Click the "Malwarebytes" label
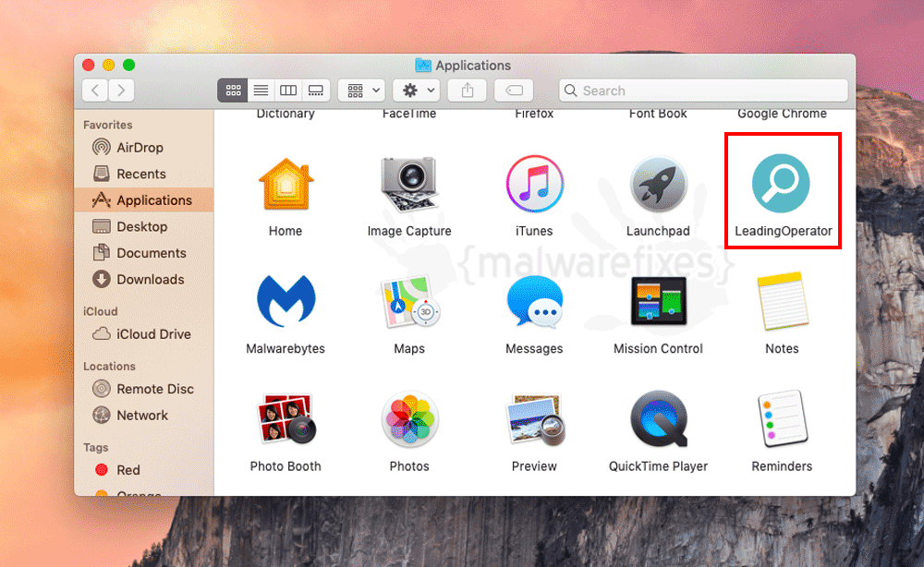924x567 pixels. pyautogui.click(x=286, y=348)
